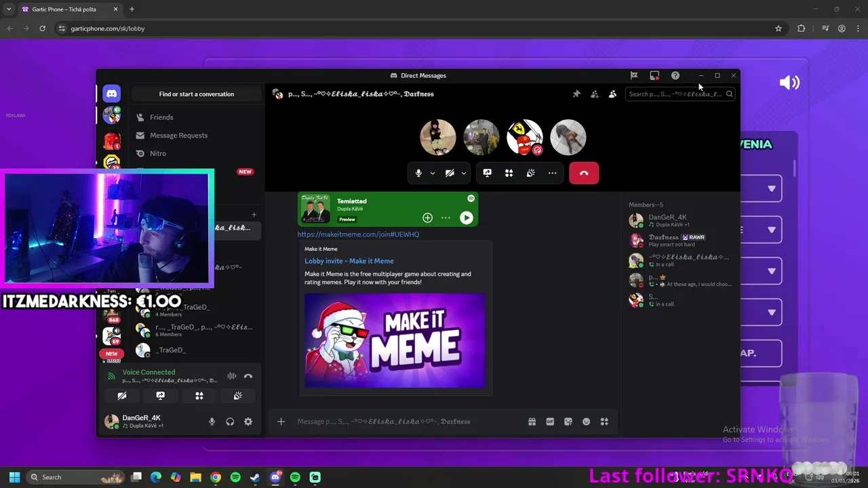
Task: Open soundboard from Voice Connected panel
Action: coord(238,396)
